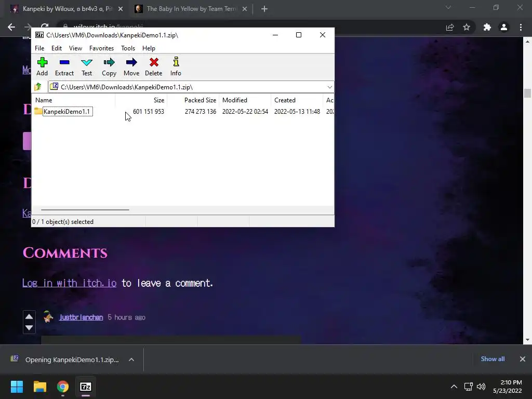Click size value 601 151 953

click(x=148, y=112)
